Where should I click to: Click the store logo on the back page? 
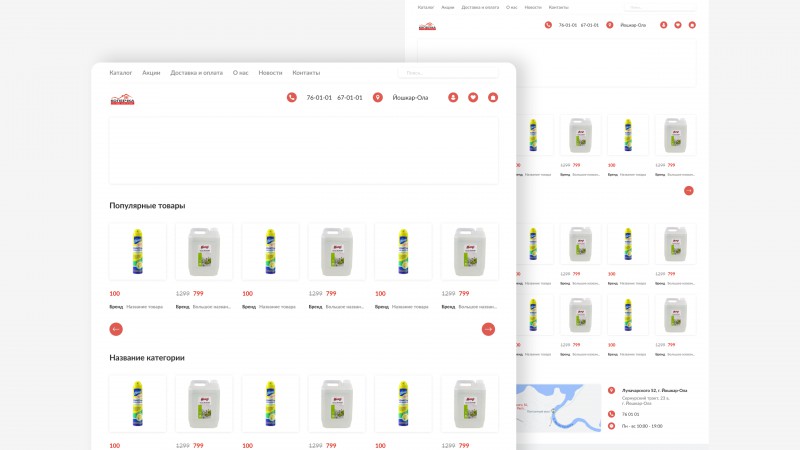tap(428, 26)
